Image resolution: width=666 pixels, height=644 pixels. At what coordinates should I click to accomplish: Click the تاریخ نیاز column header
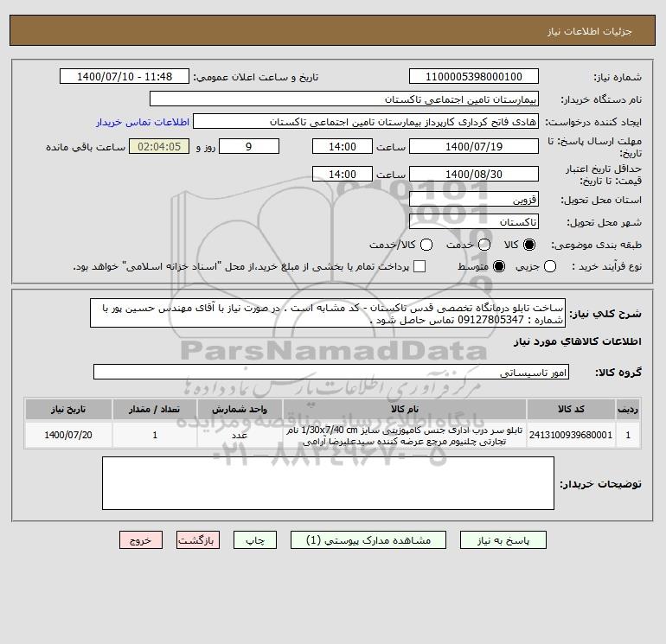pyautogui.click(x=68, y=409)
